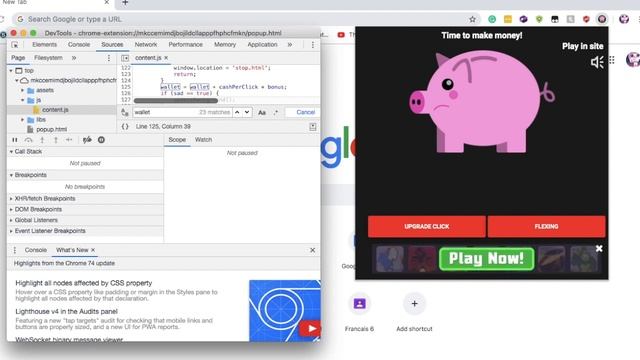Click the Step debugger arrow icon
Viewport: 640px width, 360px height.
coord(69,140)
